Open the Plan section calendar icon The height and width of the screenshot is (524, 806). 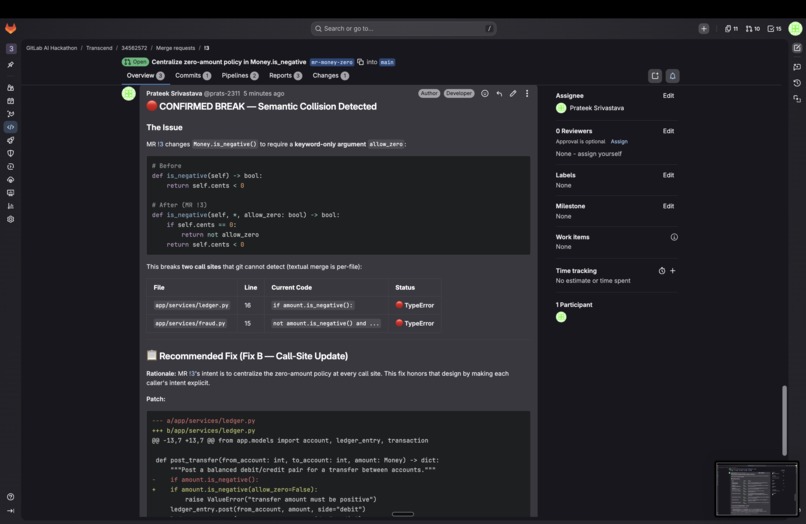point(10,101)
